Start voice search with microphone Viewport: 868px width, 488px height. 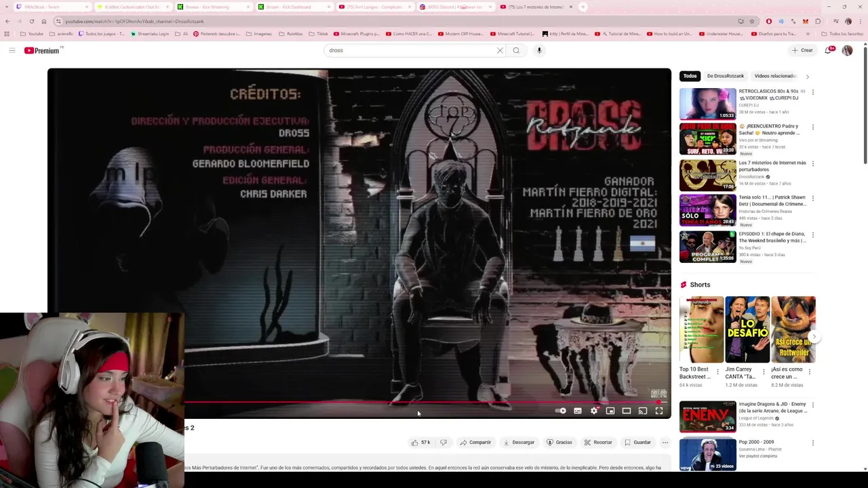[x=539, y=50]
